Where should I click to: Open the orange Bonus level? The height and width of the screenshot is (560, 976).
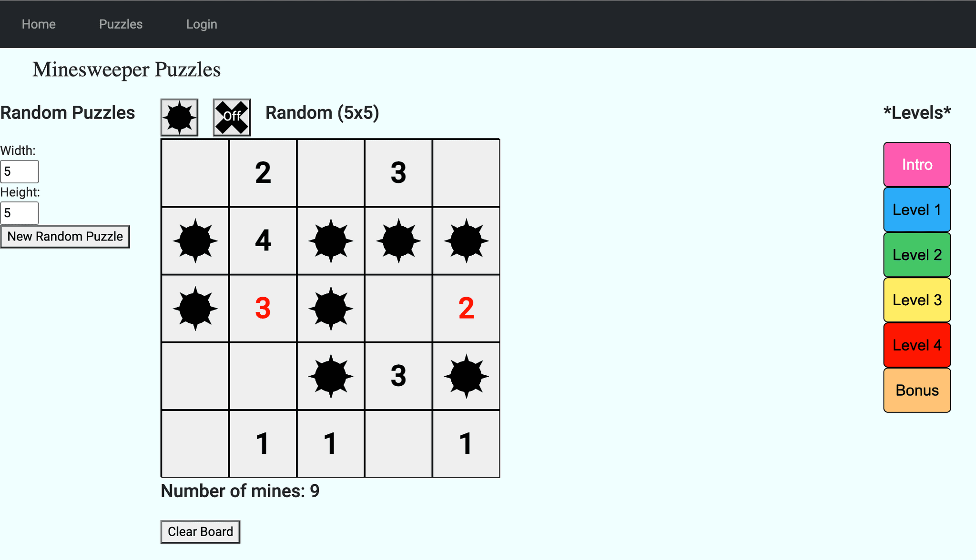[x=917, y=390]
